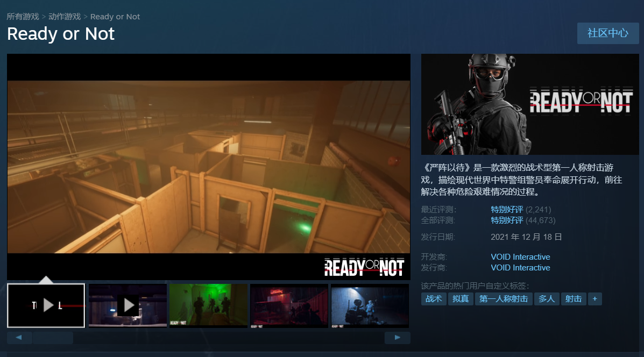This screenshot has height=357, width=644.
Task: Open the 所有游戏 breadcrumb link
Action: coord(23,17)
